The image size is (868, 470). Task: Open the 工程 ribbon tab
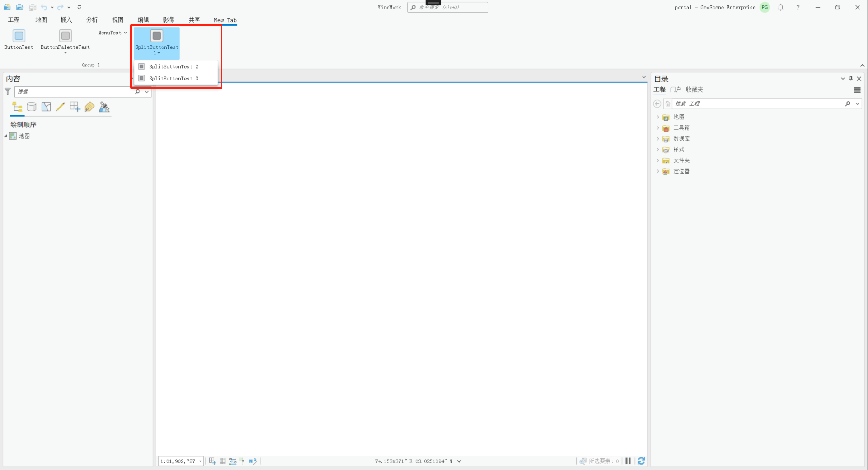(x=14, y=20)
